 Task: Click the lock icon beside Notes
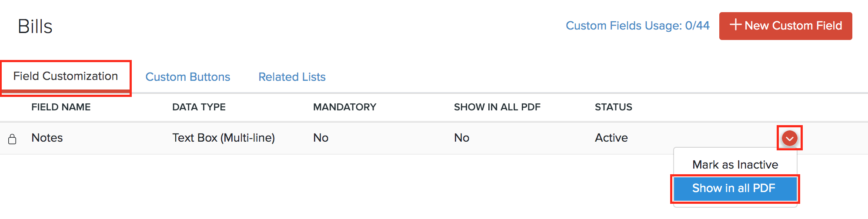click(12, 139)
